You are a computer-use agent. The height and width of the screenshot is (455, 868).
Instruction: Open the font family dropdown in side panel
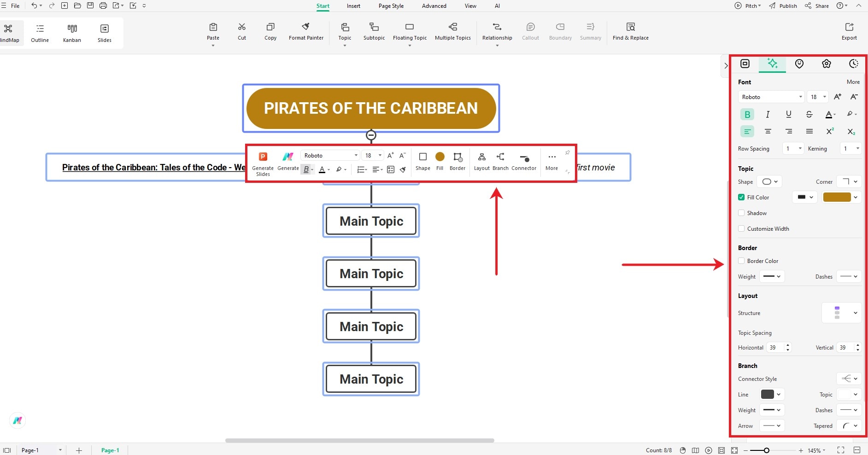tap(771, 97)
